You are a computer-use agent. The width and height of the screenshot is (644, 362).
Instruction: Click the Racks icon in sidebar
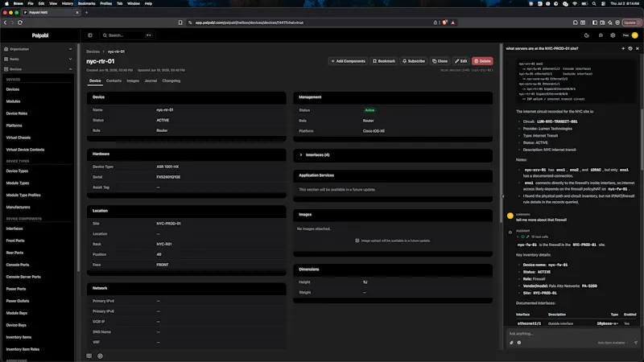click(6, 59)
